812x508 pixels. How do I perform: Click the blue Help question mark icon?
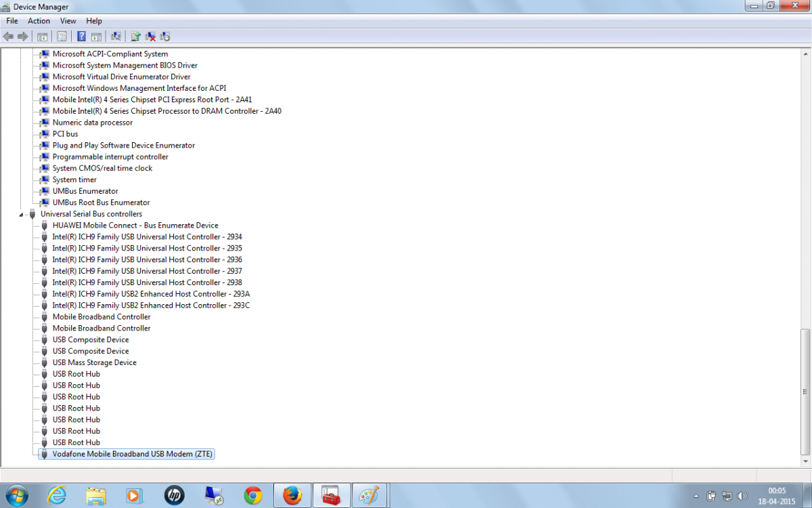81,36
